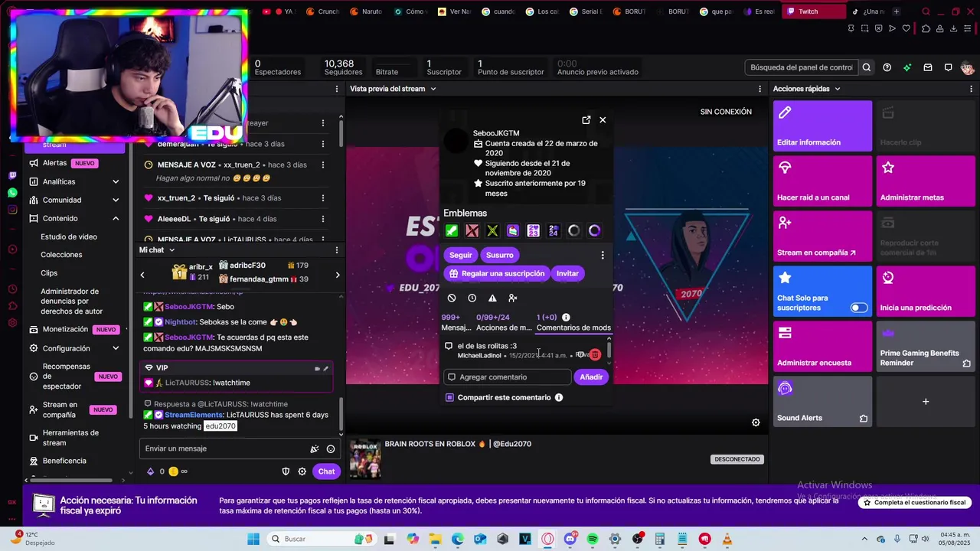Add a new quick action with plus tile
This screenshot has height=551, width=980.
(926, 402)
